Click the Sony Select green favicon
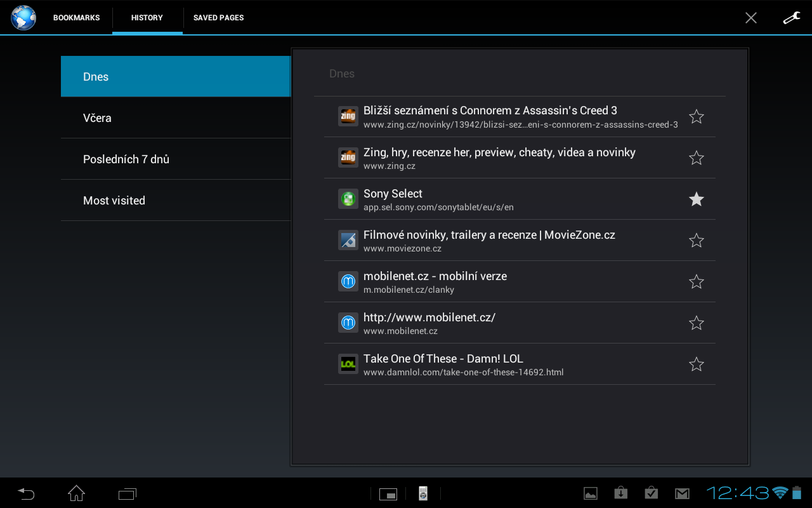The height and width of the screenshot is (508, 812). pos(348,199)
